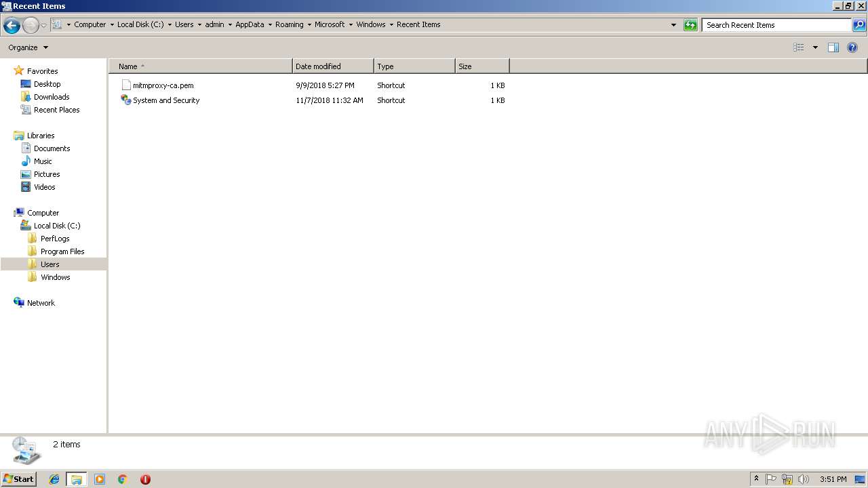
Task: Click the 3:51 PM taskbar clock
Action: 833,479
